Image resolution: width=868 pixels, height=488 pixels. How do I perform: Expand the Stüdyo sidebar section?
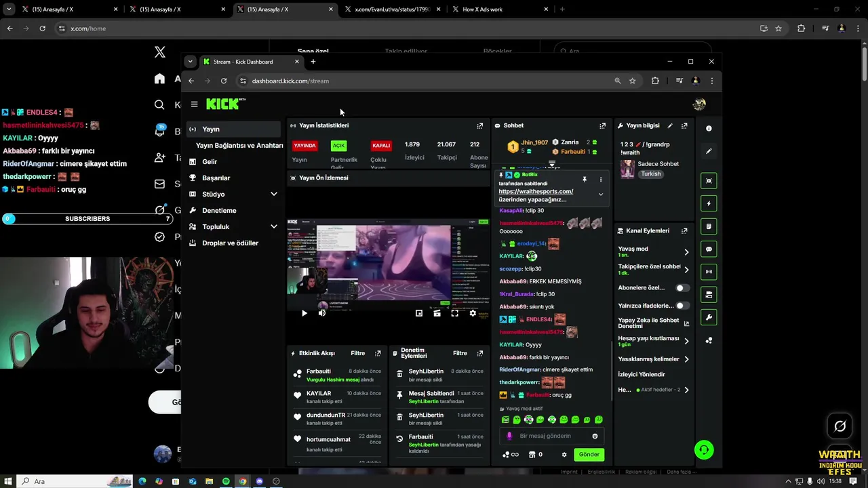pyautogui.click(x=274, y=194)
